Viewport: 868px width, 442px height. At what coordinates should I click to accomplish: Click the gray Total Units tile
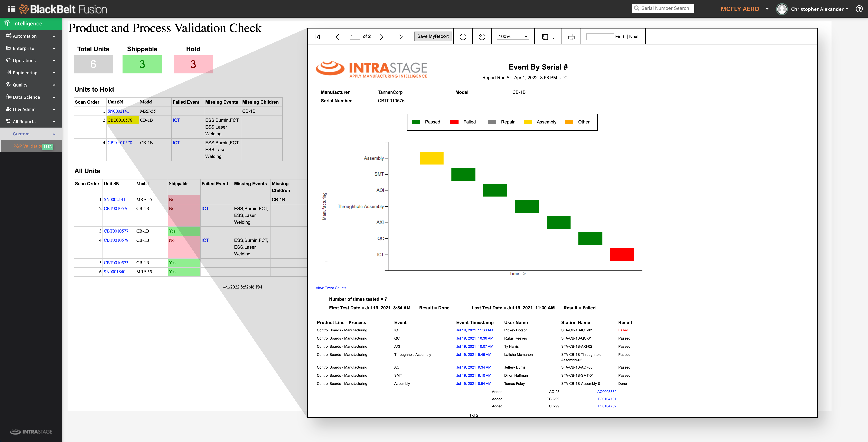coord(93,64)
